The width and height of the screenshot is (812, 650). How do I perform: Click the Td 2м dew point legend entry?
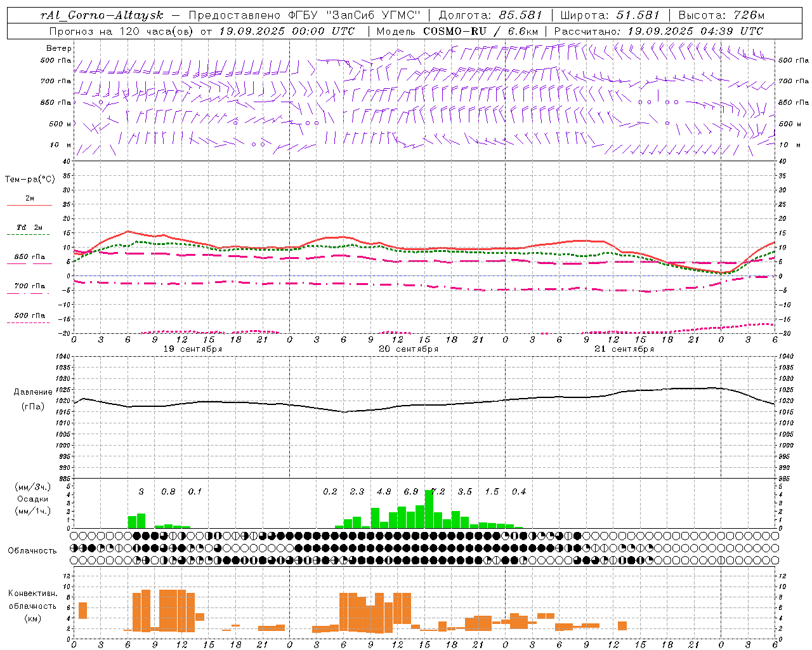(30, 227)
